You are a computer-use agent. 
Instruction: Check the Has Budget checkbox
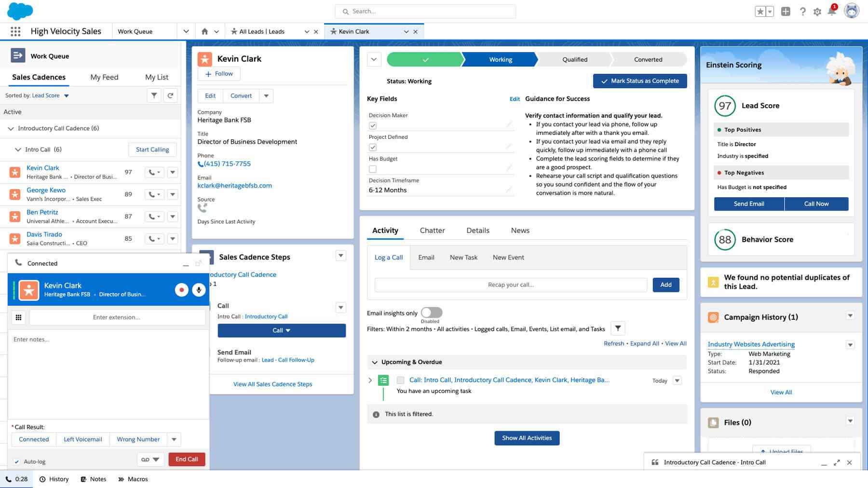coord(373,169)
